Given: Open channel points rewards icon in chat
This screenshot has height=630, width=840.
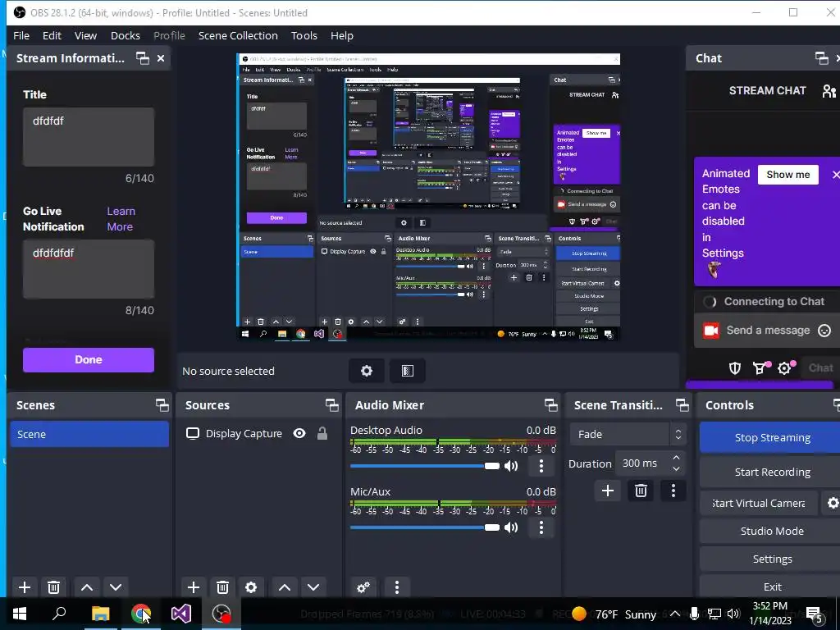Looking at the screenshot, I should (x=760, y=368).
